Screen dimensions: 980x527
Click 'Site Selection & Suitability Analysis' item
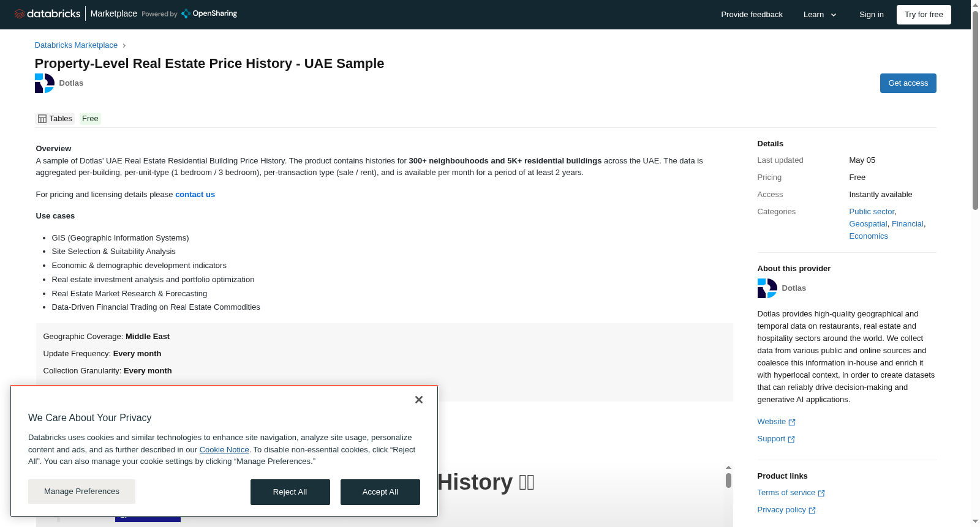click(114, 252)
